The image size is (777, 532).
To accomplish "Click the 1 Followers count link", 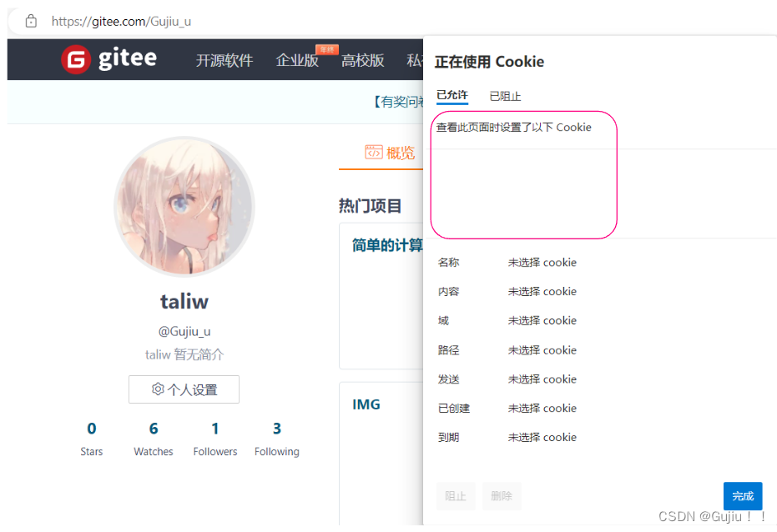I will 215,439.
